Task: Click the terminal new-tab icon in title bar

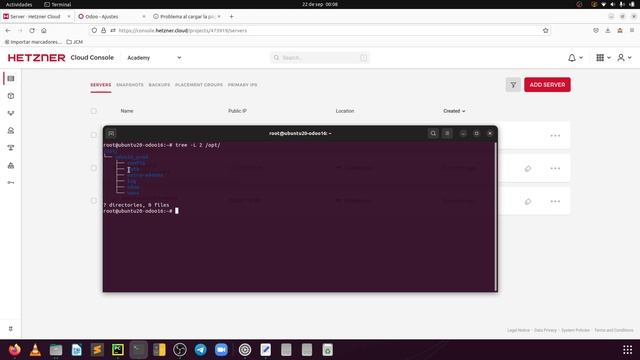Action: click(111, 133)
